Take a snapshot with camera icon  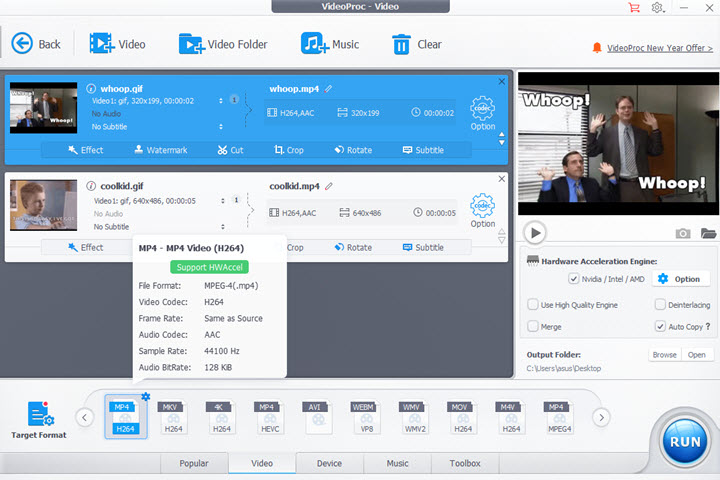point(683,233)
